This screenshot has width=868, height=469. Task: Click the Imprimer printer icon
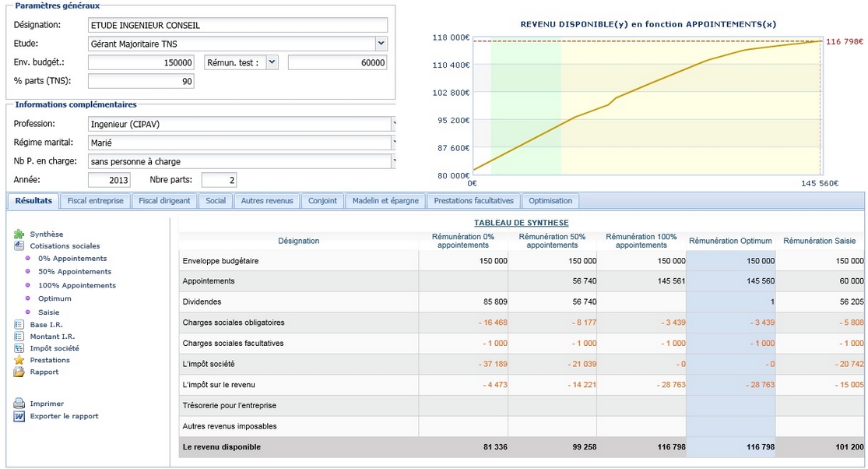19,404
